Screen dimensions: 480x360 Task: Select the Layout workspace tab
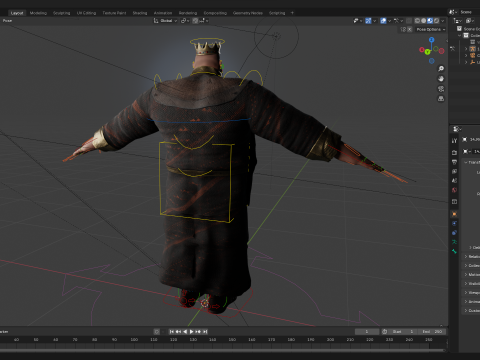(17, 13)
